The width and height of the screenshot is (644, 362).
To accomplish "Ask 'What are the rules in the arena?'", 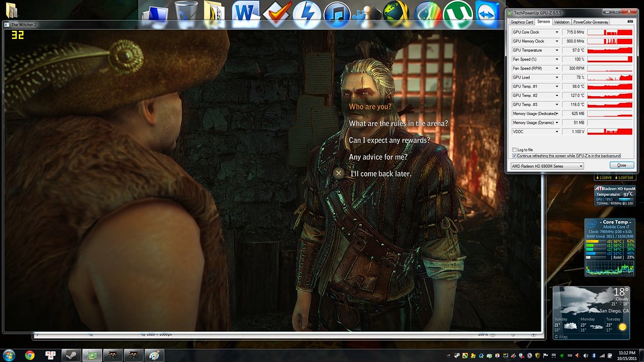I will pos(398,124).
